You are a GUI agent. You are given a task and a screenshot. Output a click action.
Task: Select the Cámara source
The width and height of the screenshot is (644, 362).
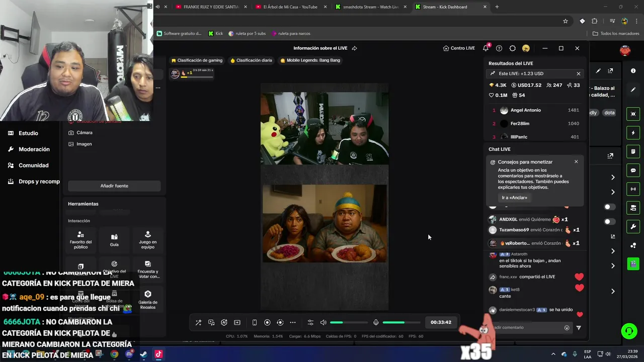pos(80,133)
